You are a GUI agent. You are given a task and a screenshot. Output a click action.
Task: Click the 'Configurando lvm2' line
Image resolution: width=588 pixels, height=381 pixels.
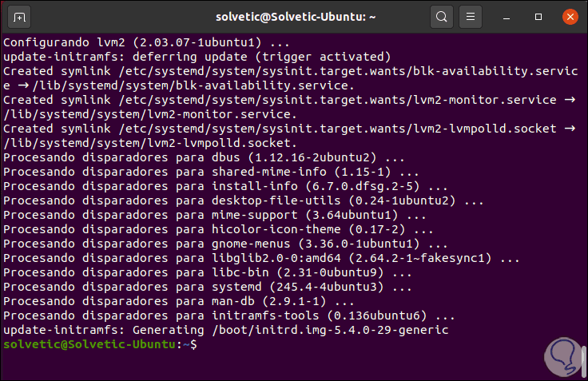pos(146,42)
